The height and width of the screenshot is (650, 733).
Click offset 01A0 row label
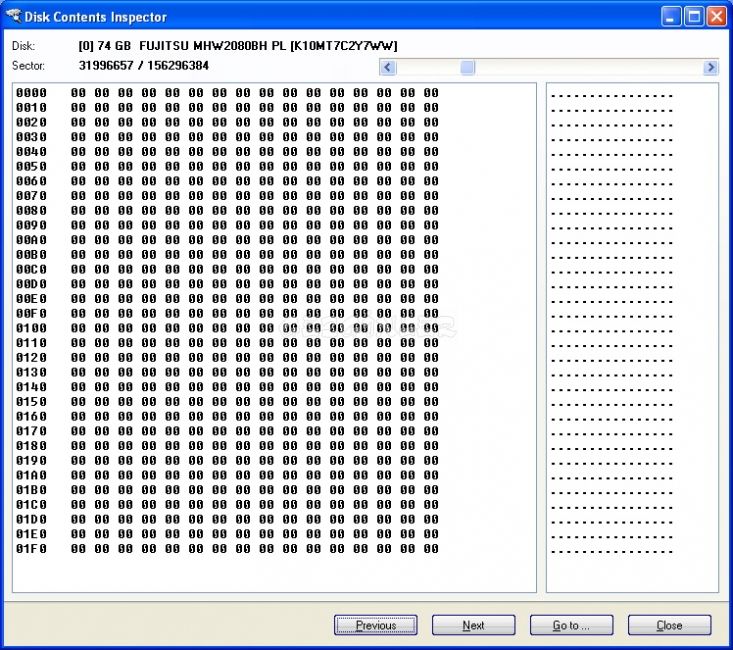(31, 475)
